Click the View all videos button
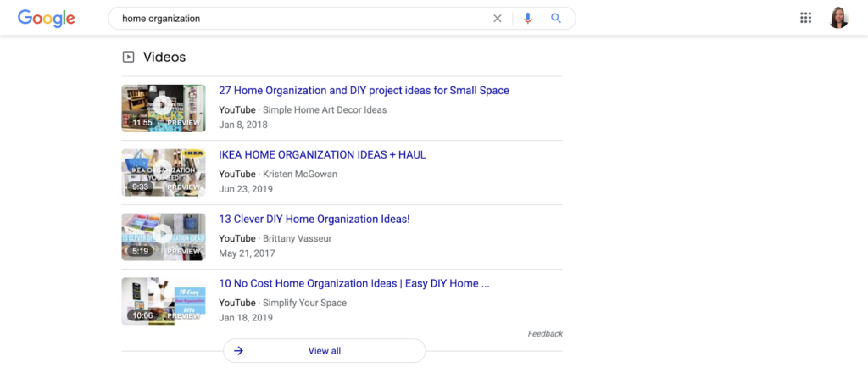This screenshot has height=390, width=868. tap(325, 351)
